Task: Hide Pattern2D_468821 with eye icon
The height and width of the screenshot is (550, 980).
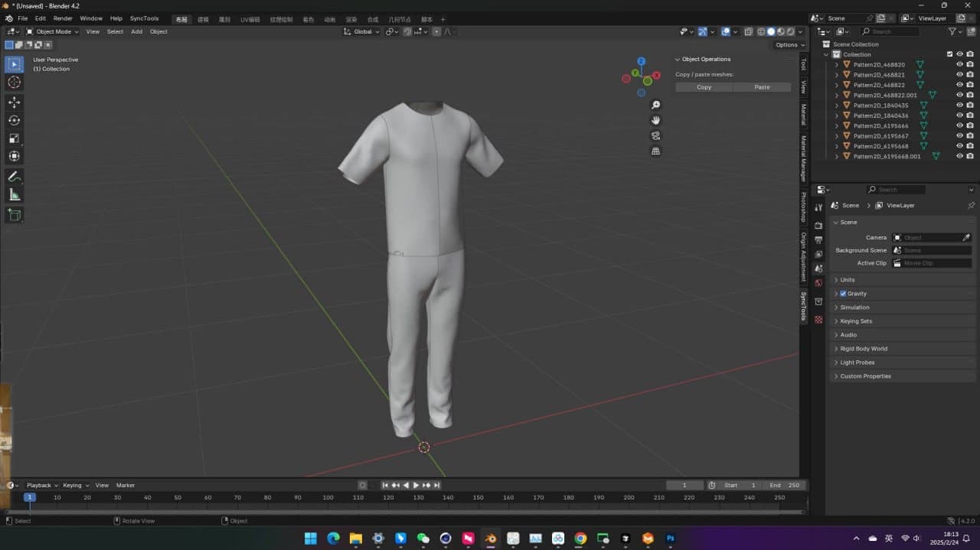Action: [x=959, y=75]
